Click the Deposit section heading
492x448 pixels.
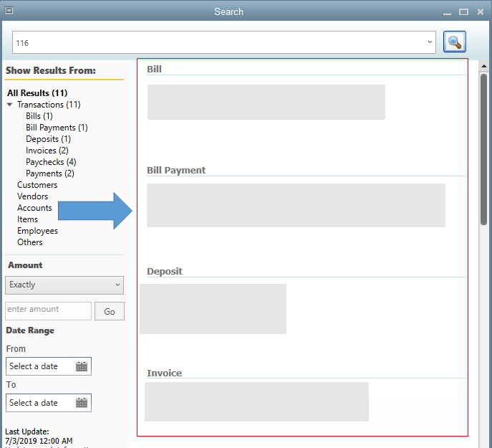[x=165, y=272]
